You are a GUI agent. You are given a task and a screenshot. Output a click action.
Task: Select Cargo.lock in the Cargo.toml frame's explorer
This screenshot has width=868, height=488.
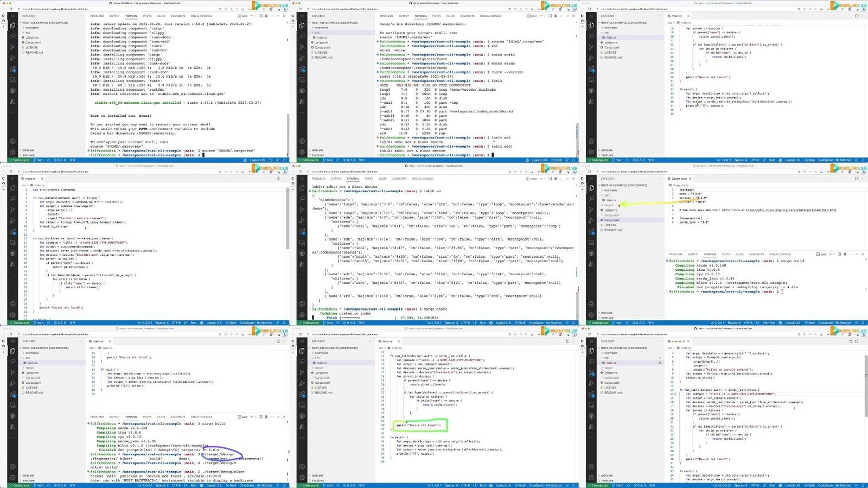pyautogui.click(x=611, y=215)
